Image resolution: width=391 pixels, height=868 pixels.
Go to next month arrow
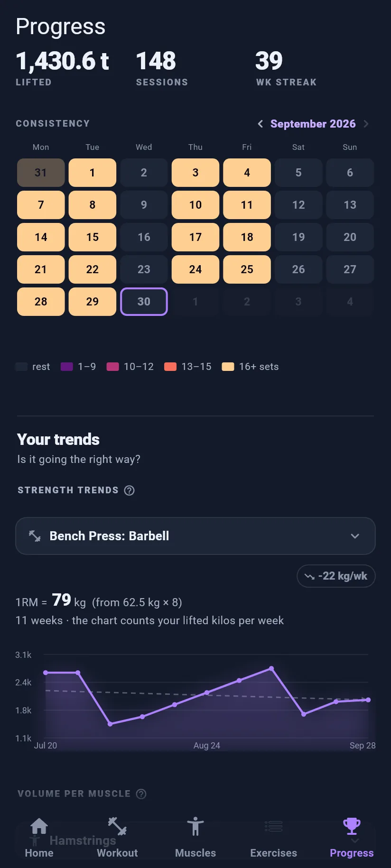pyautogui.click(x=366, y=124)
